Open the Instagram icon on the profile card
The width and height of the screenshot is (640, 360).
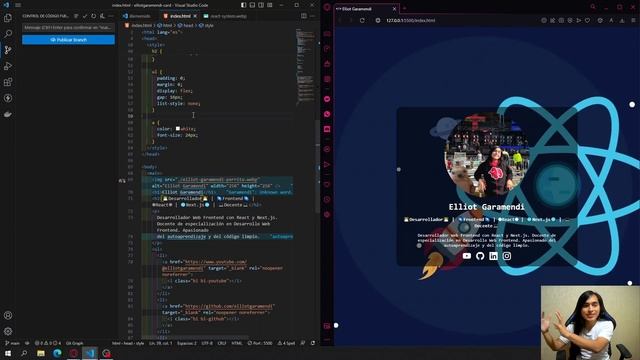coord(507,256)
